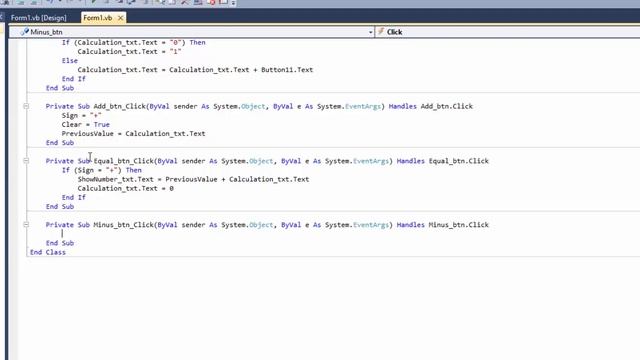The height and width of the screenshot is (360, 640).
Task: Click the line 'Calculation_txt.Text = "1"'
Action: pyautogui.click(x=129, y=51)
